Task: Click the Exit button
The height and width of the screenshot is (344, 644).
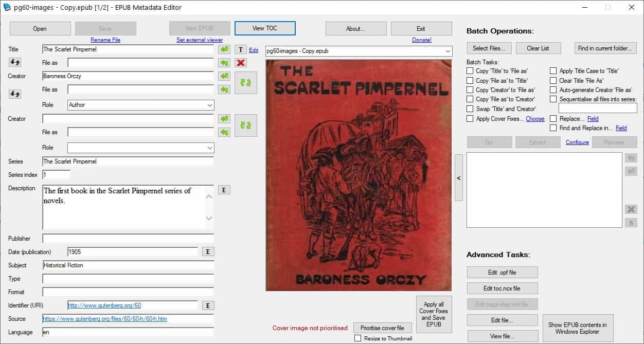Action: click(x=421, y=28)
